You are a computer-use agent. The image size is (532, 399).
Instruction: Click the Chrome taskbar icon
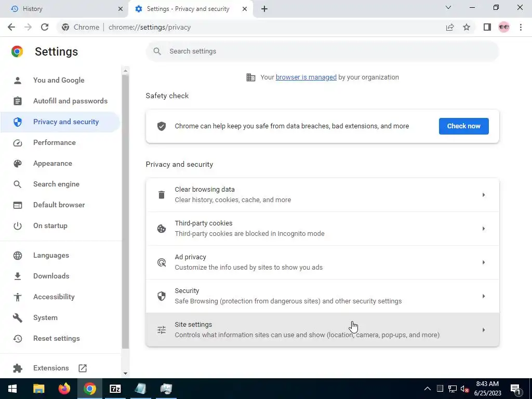[x=89, y=389]
